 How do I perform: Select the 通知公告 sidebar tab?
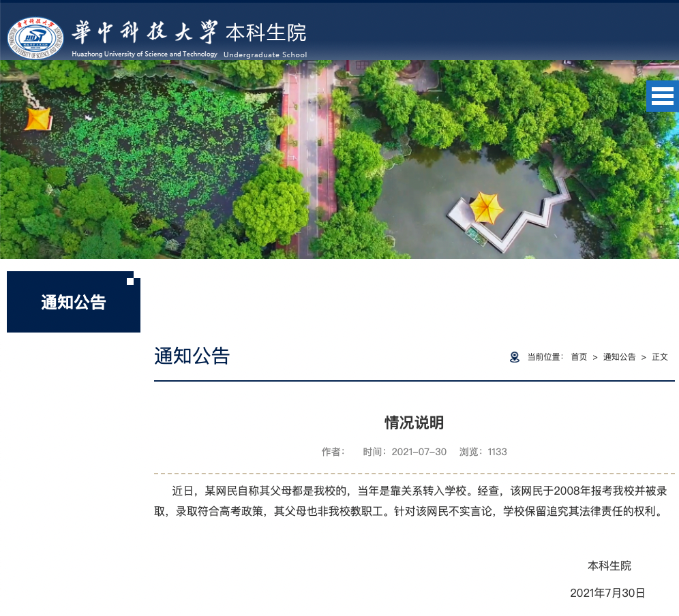[x=74, y=302]
